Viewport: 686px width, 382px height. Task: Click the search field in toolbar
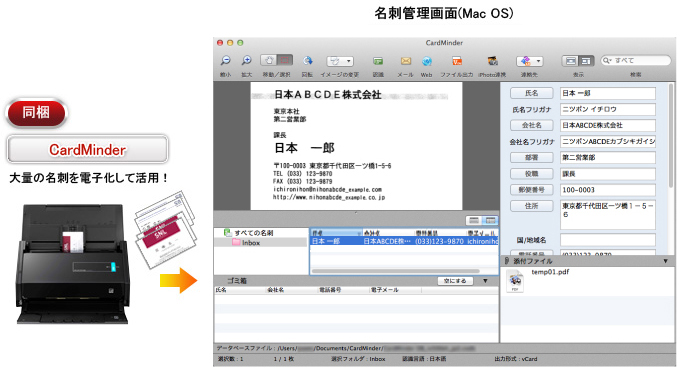coord(636,60)
